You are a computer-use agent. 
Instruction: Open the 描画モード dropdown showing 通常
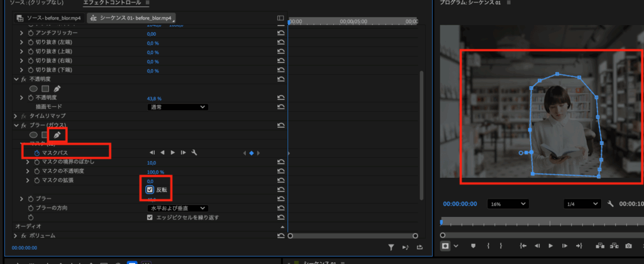click(x=177, y=107)
